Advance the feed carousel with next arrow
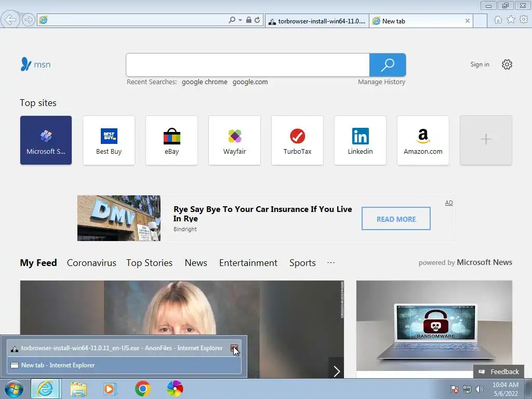532x399 pixels. tap(336, 371)
